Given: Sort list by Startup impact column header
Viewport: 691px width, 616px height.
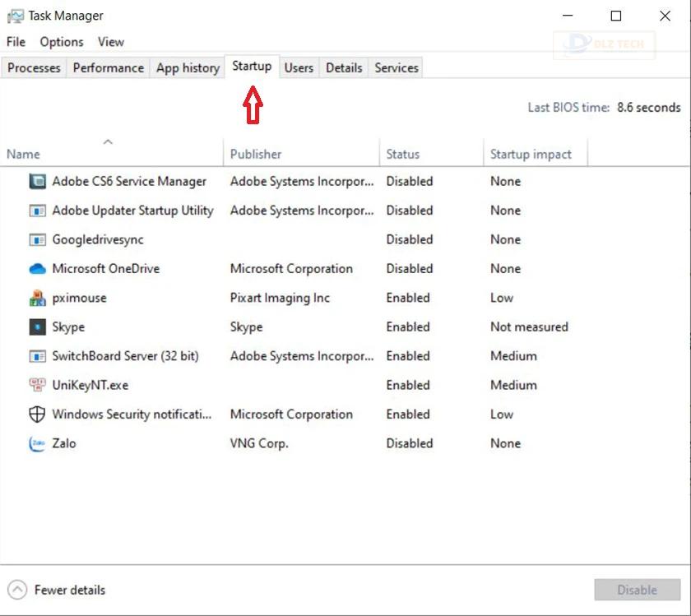Looking at the screenshot, I should [536, 152].
